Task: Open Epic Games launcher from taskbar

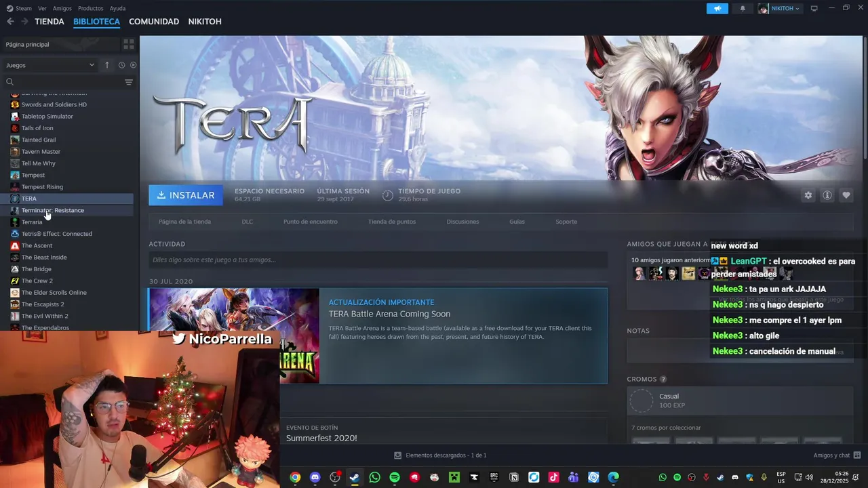Action: coord(494,477)
